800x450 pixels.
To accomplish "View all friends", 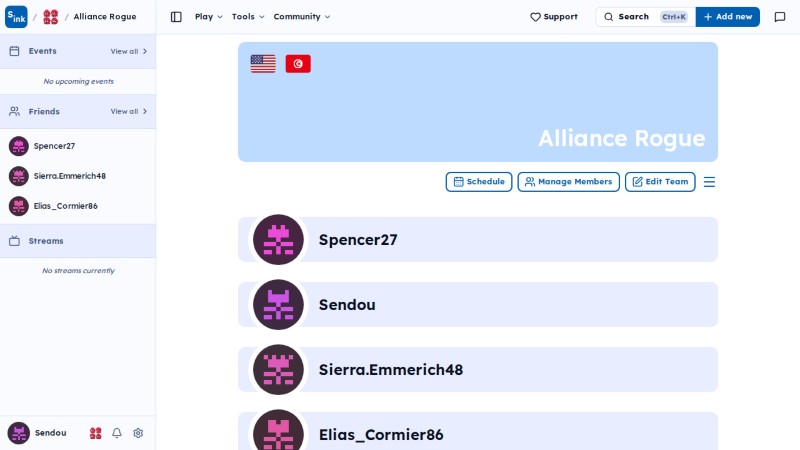I will pyautogui.click(x=129, y=111).
